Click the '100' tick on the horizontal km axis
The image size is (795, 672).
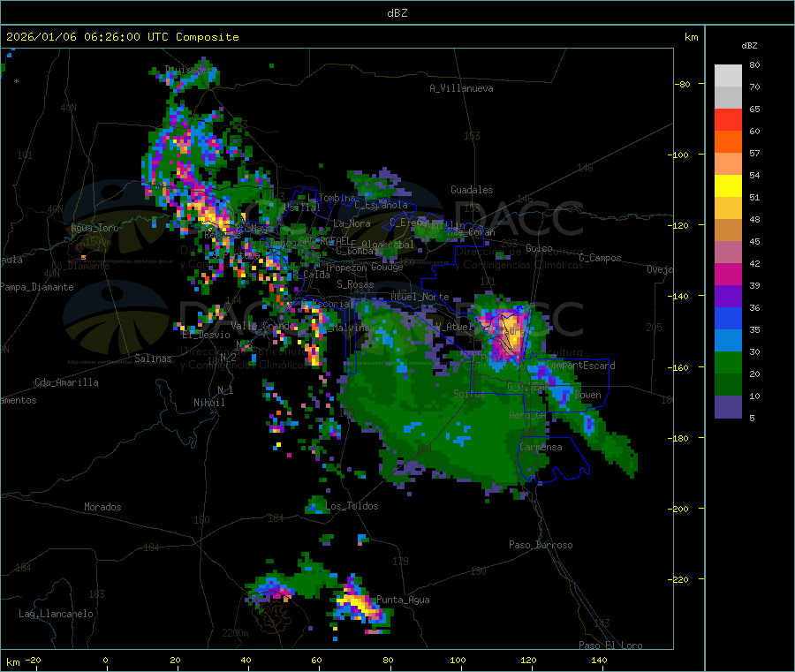(458, 661)
